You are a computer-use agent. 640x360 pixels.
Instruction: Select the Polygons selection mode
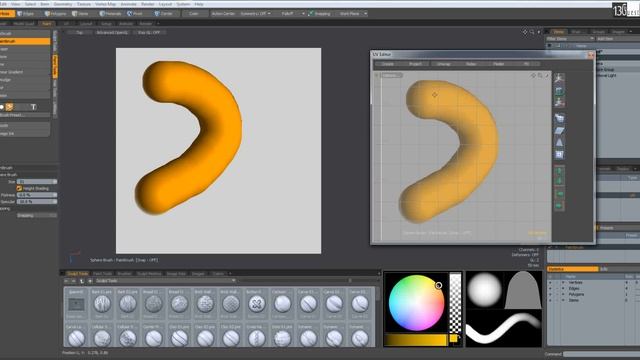click(55, 13)
